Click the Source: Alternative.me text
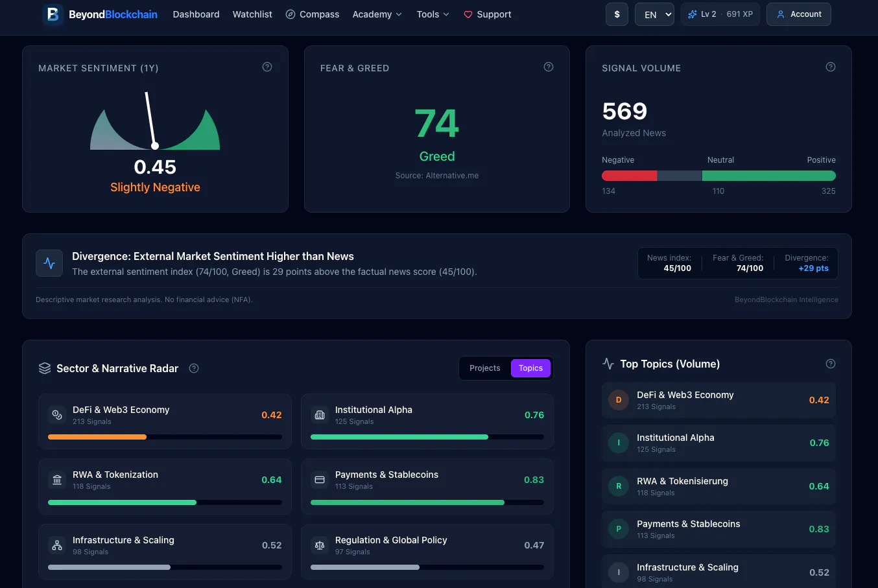 437,176
